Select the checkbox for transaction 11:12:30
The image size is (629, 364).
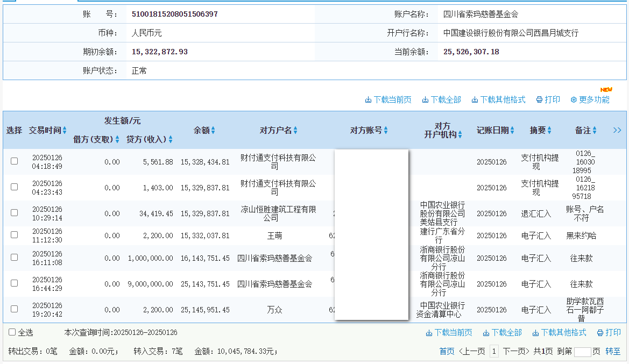coord(15,234)
